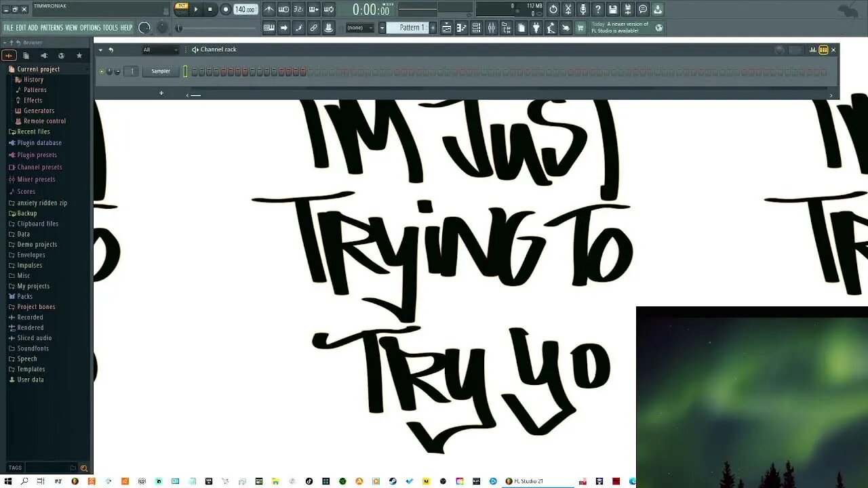Click the step edit arrow icon
Viewport: 868px width, 488px height.
pyautogui.click(x=284, y=28)
